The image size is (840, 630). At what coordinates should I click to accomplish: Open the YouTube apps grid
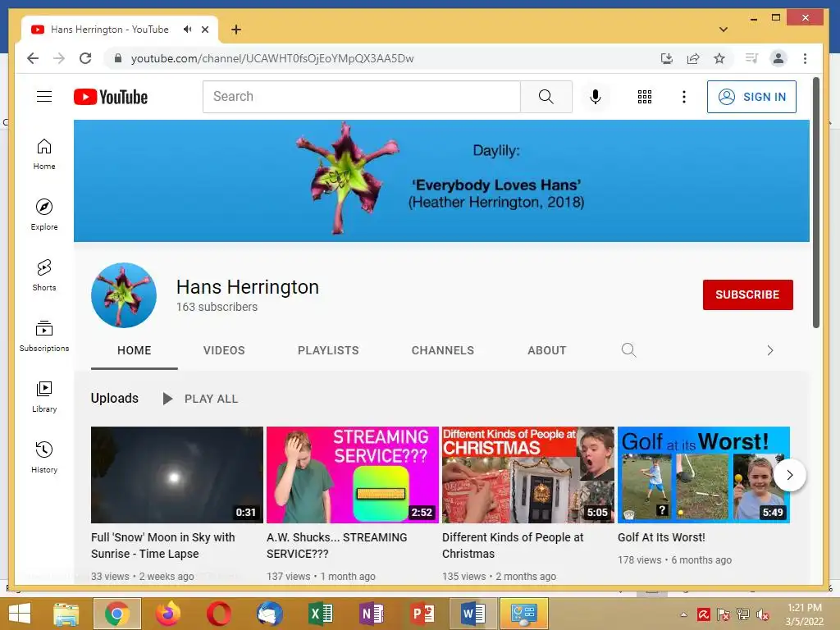point(645,97)
